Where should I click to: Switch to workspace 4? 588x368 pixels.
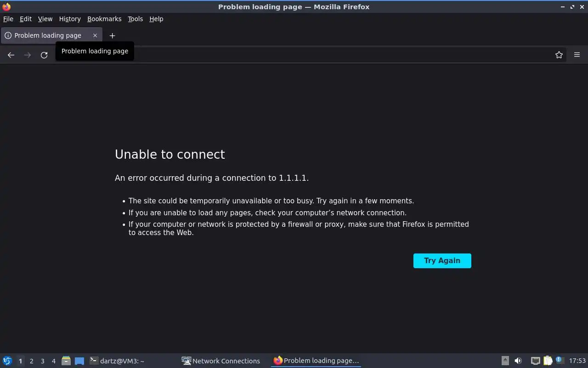[x=53, y=361]
